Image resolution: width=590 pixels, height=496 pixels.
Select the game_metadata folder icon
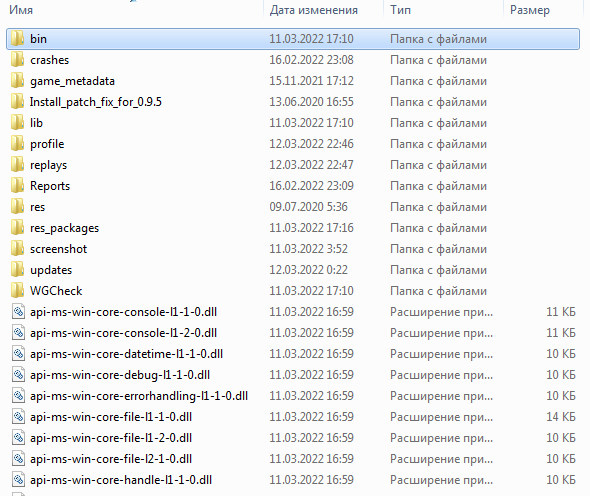pyautogui.click(x=17, y=81)
